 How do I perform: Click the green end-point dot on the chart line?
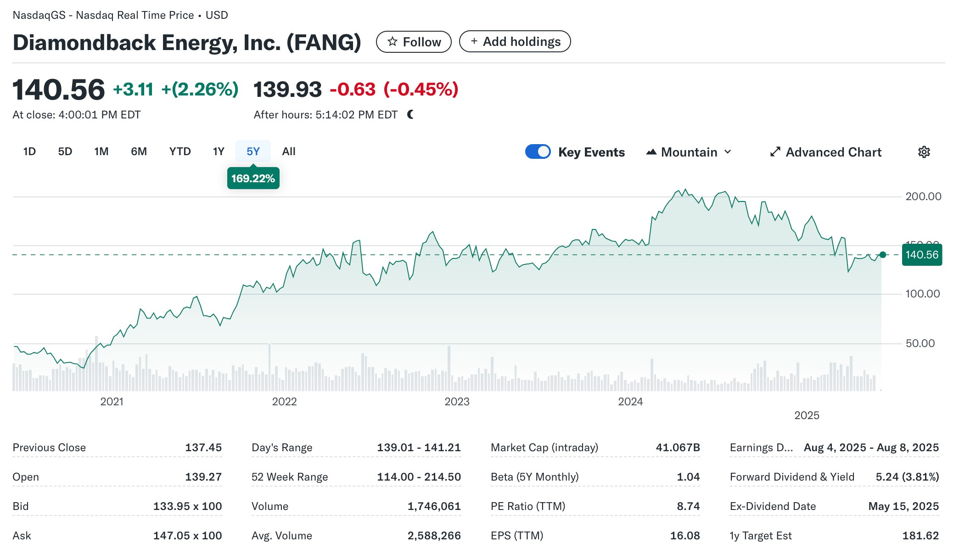click(882, 255)
